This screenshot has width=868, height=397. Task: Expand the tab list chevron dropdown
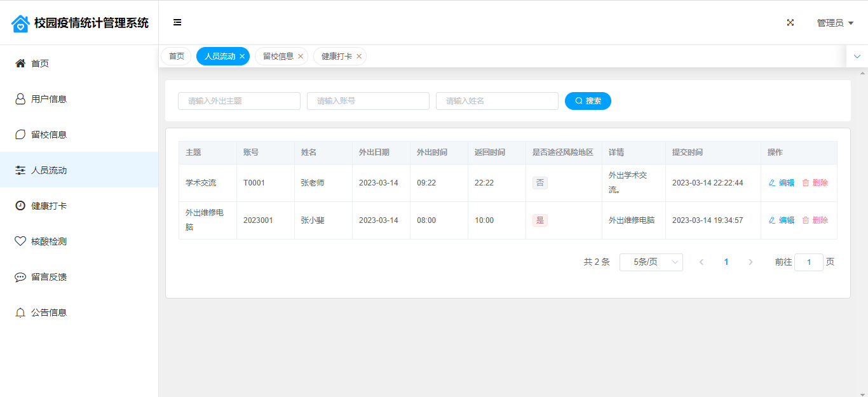click(857, 57)
